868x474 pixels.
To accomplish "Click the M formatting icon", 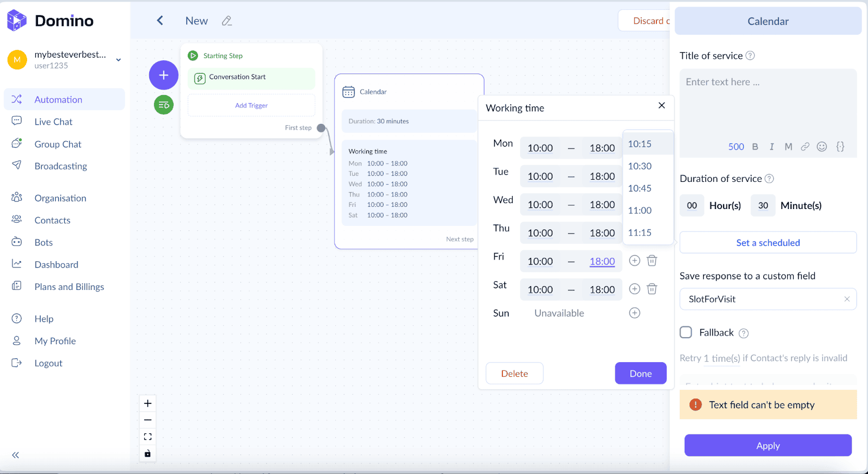I will [789, 147].
